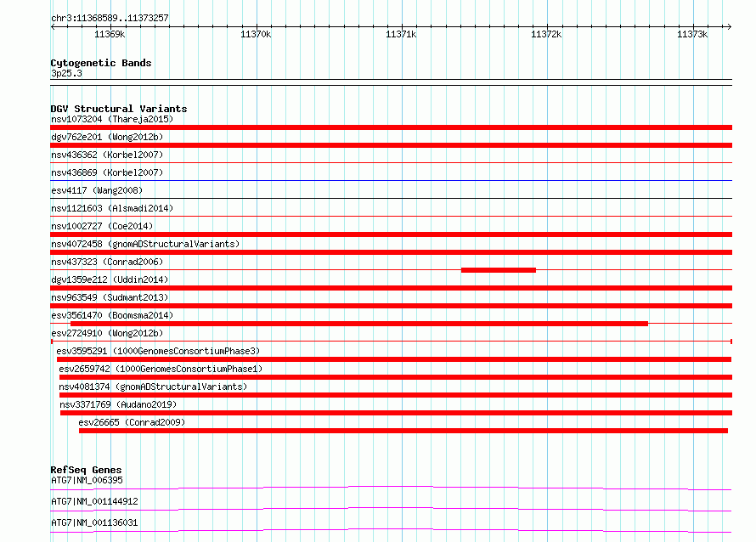Screen dimensions: 756x542
Task: Click the nsv436362 (Korbel2007) variant label
Action: [x=106, y=155]
